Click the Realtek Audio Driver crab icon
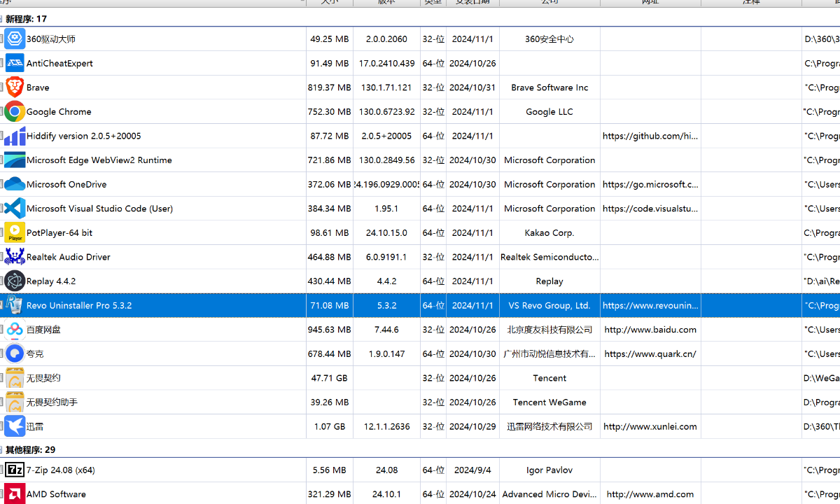Viewport: 840px width, 504px height. (15, 257)
